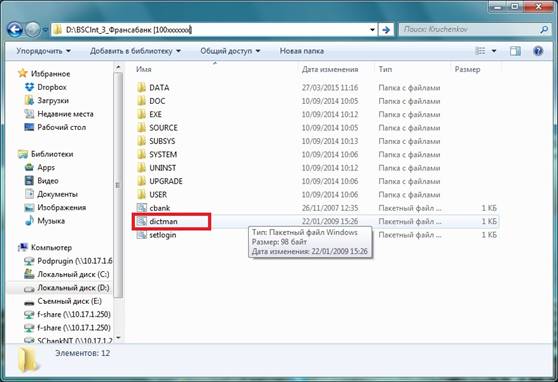Open the Видео library
This screenshot has width=558, height=382.
point(48,180)
